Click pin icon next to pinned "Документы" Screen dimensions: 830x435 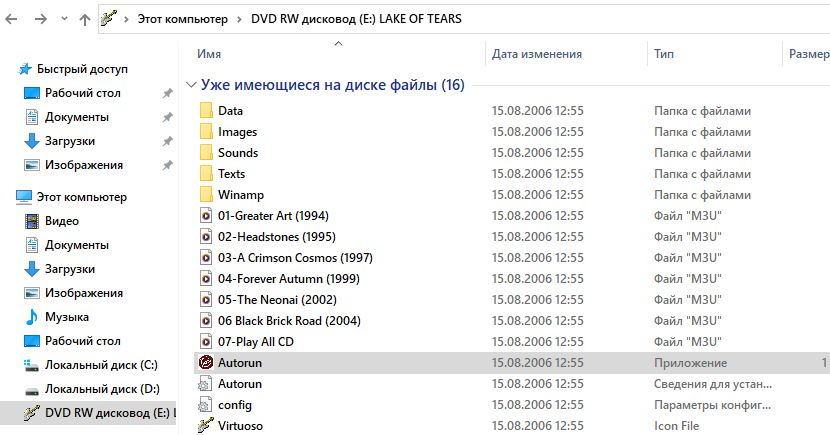(167, 117)
